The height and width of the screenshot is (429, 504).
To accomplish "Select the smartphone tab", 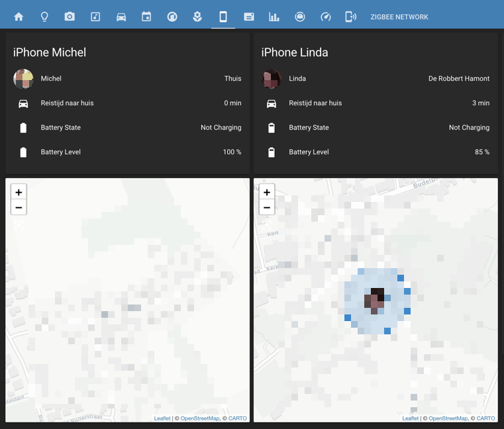I will (x=223, y=17).
